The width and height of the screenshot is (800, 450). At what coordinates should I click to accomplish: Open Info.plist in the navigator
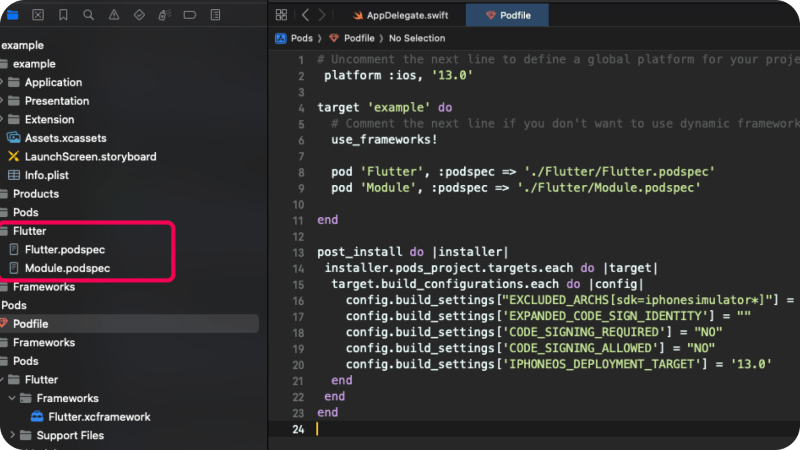coord(46,175)
